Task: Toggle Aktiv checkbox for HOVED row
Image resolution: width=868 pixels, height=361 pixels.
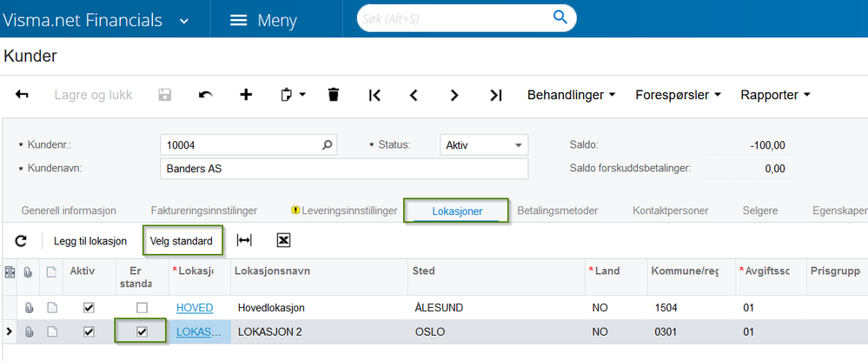Action: (x=88, y=308)
